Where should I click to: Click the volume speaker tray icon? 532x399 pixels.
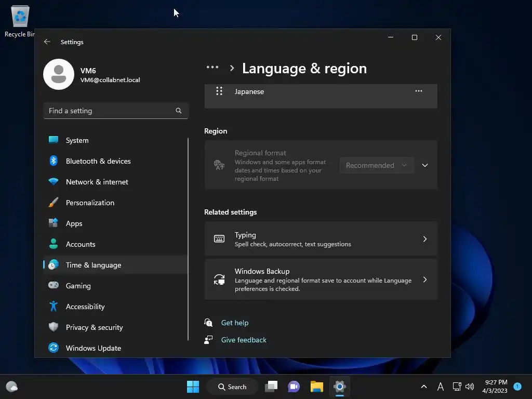[470, 387]
